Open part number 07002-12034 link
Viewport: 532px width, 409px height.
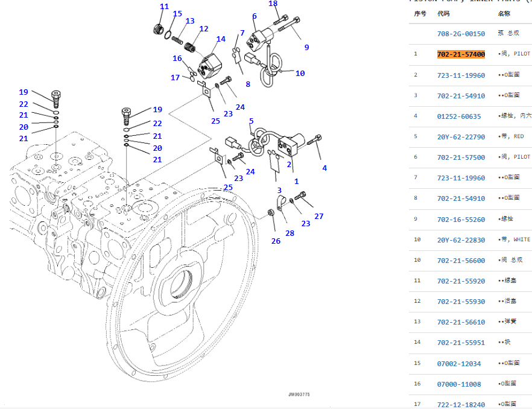click(458, 364)
